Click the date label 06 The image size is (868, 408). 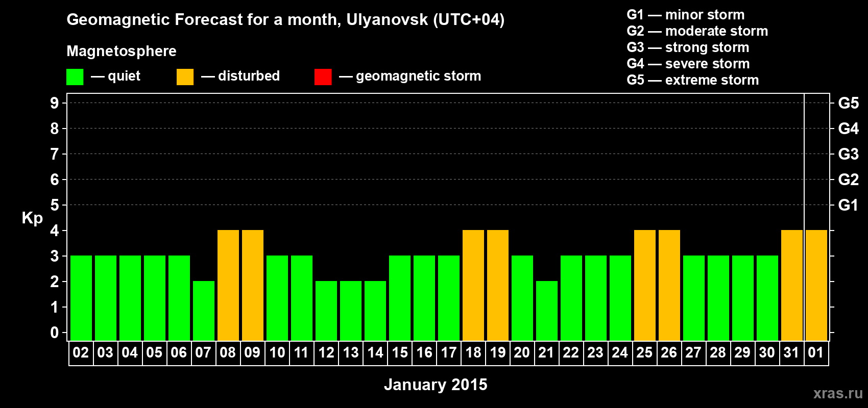179,352
